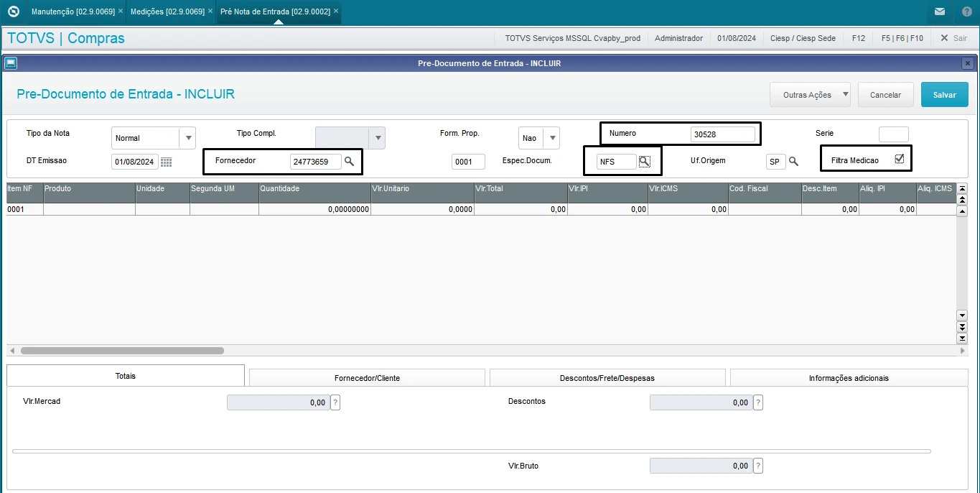Switch to the Fornecedor/Cliente tab
This screenshot has width=980, height=493.
367,378
